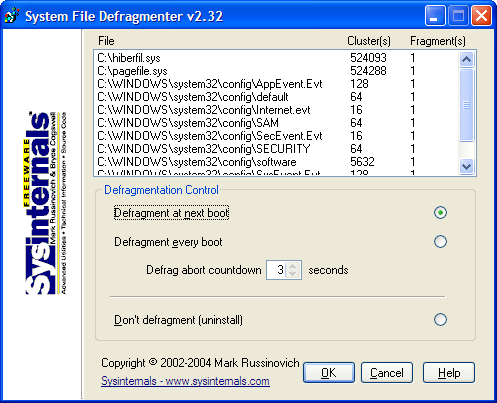Select C:\pagefile.sys in the file list
497x403 pixels.
(x=277, y=71)
